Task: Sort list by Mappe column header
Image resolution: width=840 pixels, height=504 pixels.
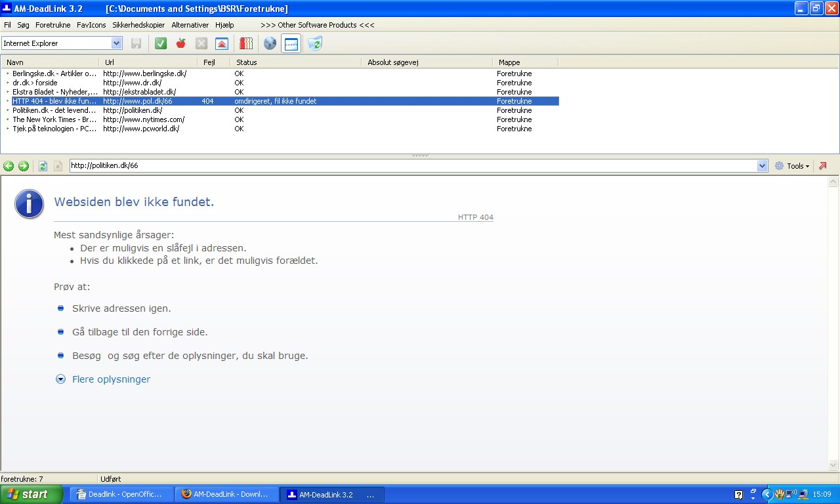Action: 526,62
